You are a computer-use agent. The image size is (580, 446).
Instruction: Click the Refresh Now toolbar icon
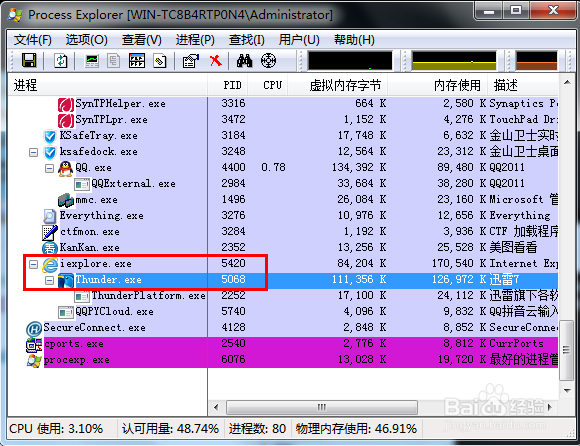click(x=60, y=61)
